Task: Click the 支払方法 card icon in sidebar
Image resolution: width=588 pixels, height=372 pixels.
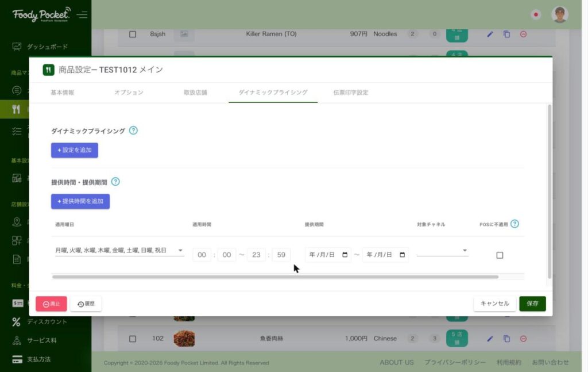Action: click(17, 359)
